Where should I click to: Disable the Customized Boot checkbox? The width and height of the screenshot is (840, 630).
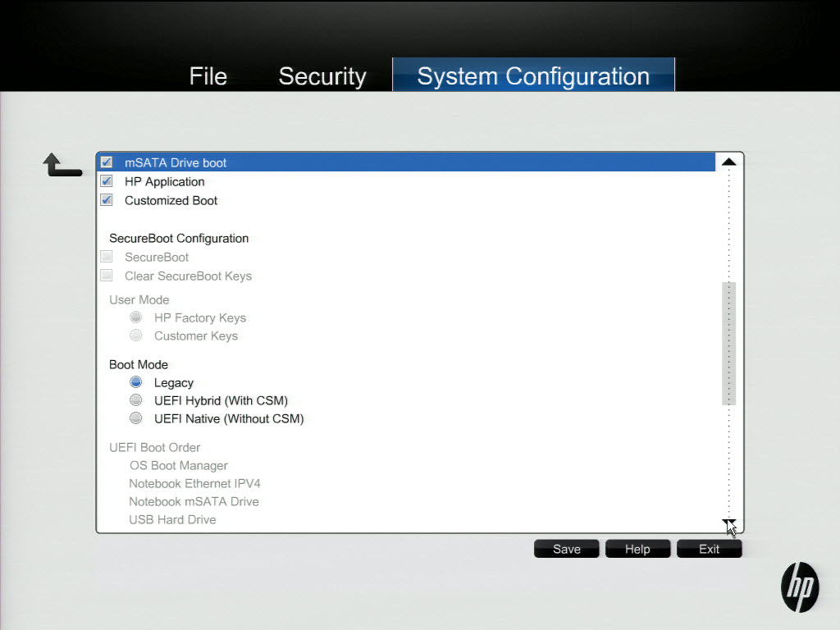pos(107,200)
